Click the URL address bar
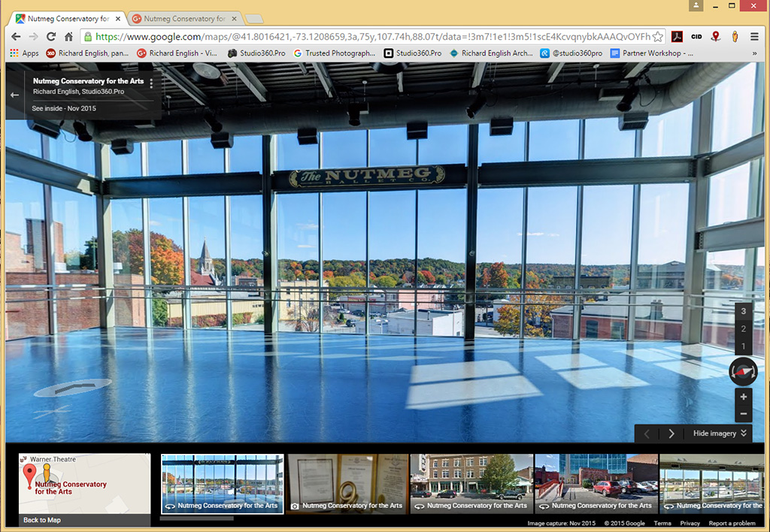The width and height of the screenshot is (770, 532). click(x=372, y=37)
